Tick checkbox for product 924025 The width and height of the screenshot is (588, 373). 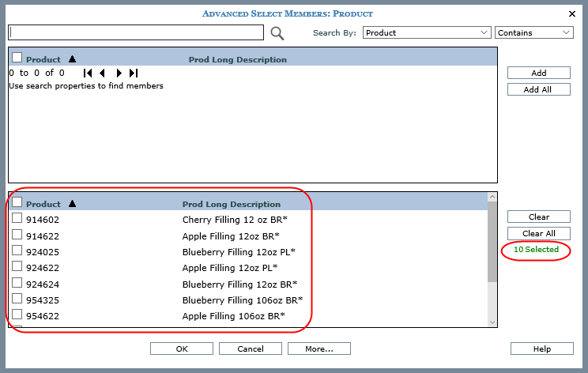(x=17, y=250)
